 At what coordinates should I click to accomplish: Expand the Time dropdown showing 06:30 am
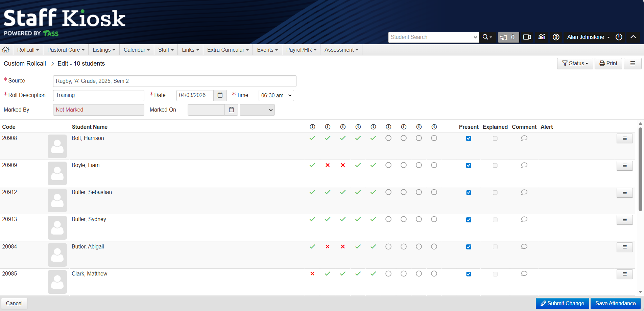(x=276, y=95)
